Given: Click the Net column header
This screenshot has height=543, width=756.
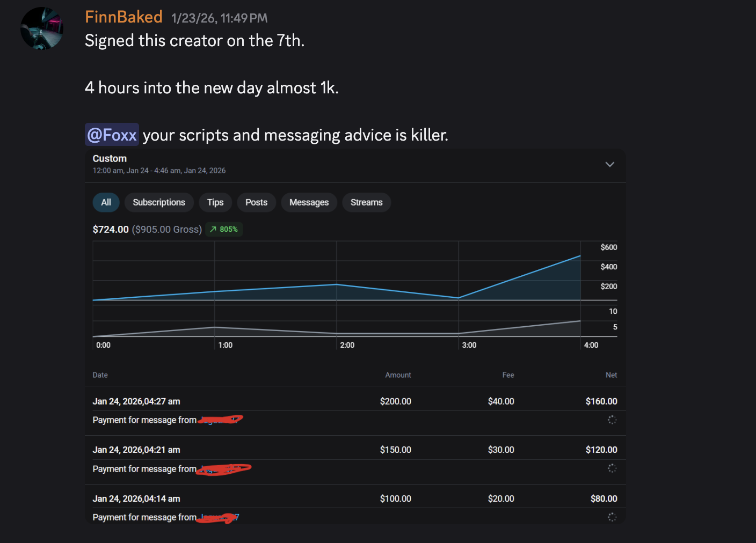Looking at the screenshot, I should 611,375.
